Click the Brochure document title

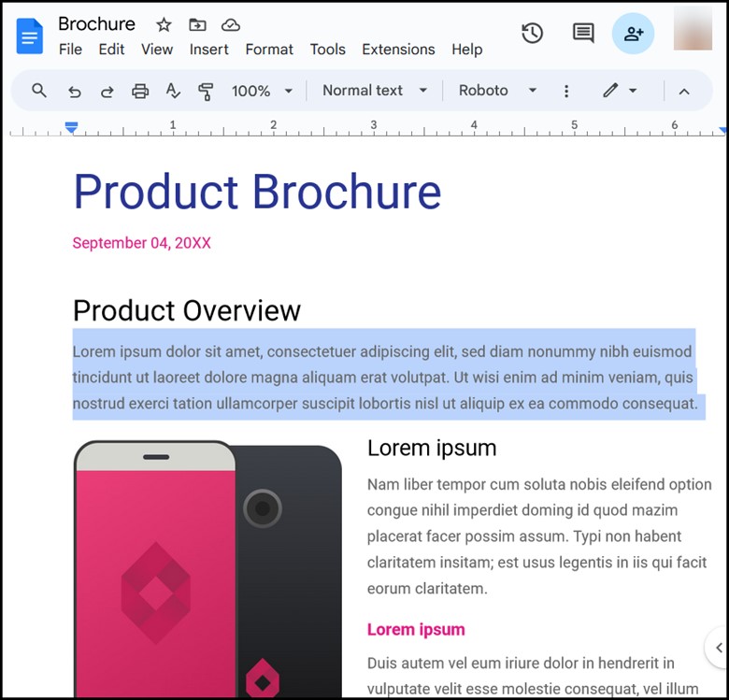pyautogui.click(x=96, y=24)
